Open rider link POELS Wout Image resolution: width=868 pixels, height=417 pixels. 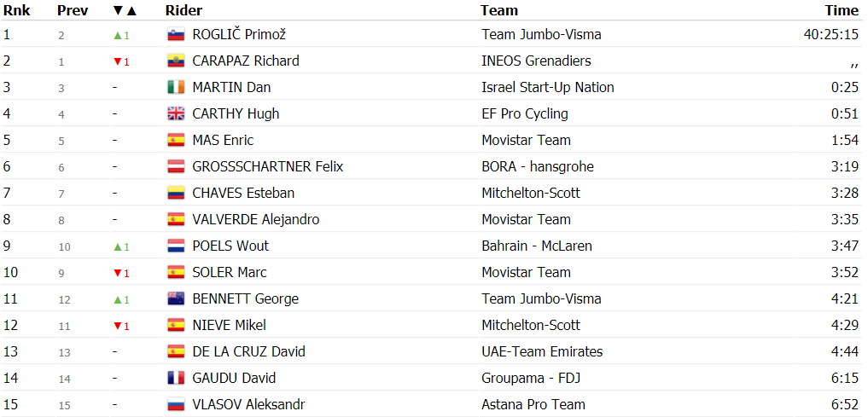[230, 246]
